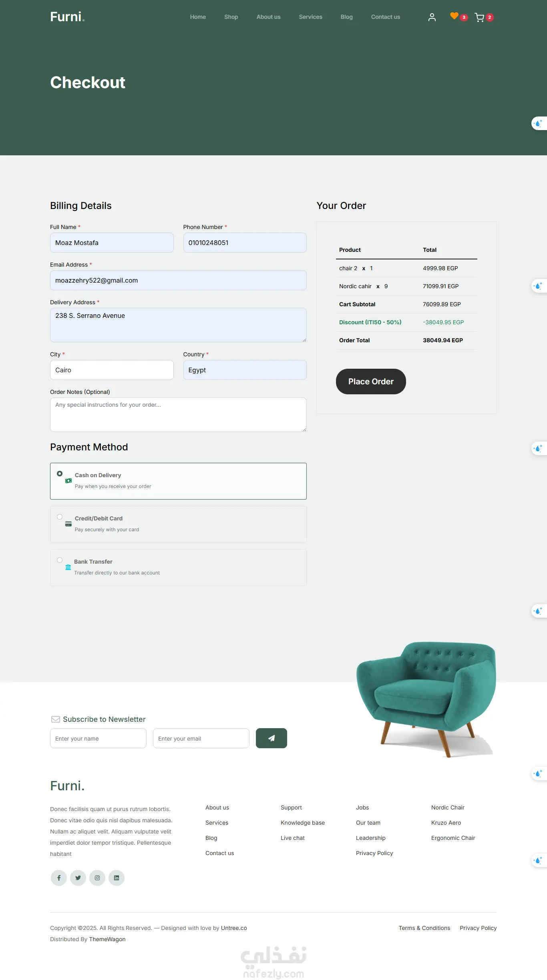
Task: Open Contact us in top navigation
Action: (385, 17)
